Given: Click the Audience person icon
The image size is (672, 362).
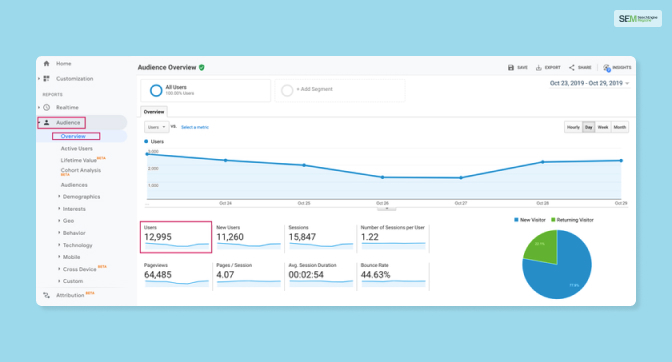Looking at the screenshot, I should click(x=46, y=123).
